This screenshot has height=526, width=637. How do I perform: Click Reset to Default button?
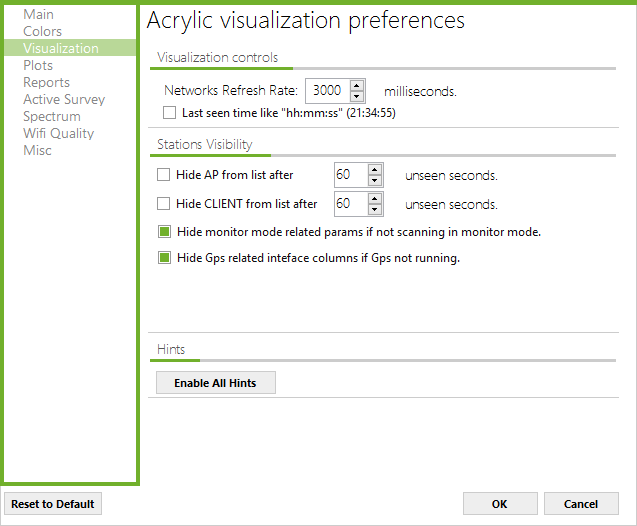click(53, 504)
